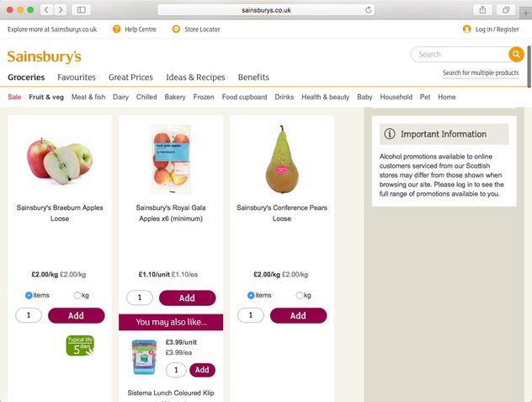The width and height of the screenshot is (532, 402).
Task: Click the Braeburn Apples quantity field
Action: point(29,315)
